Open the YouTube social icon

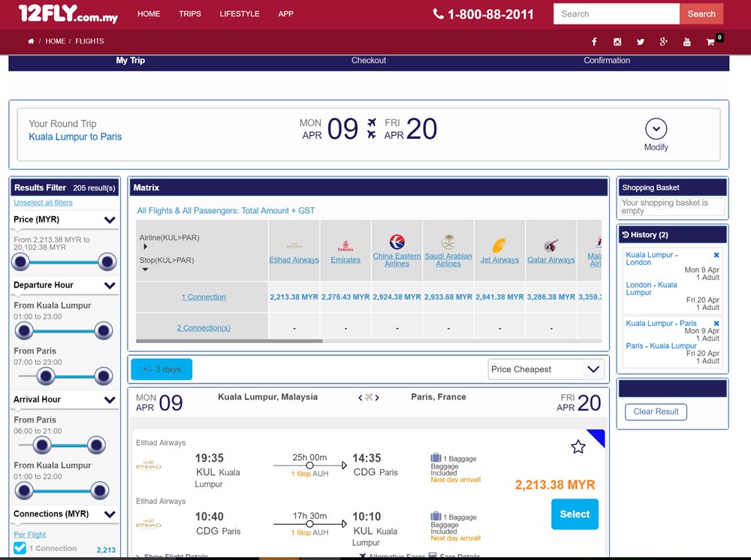[x=687, y=41]
